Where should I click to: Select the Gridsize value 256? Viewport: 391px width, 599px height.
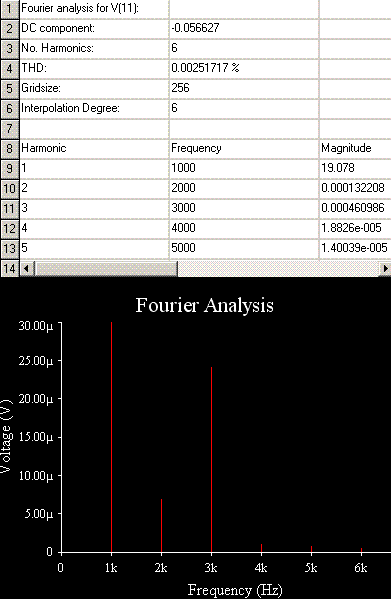click(244, 89)
